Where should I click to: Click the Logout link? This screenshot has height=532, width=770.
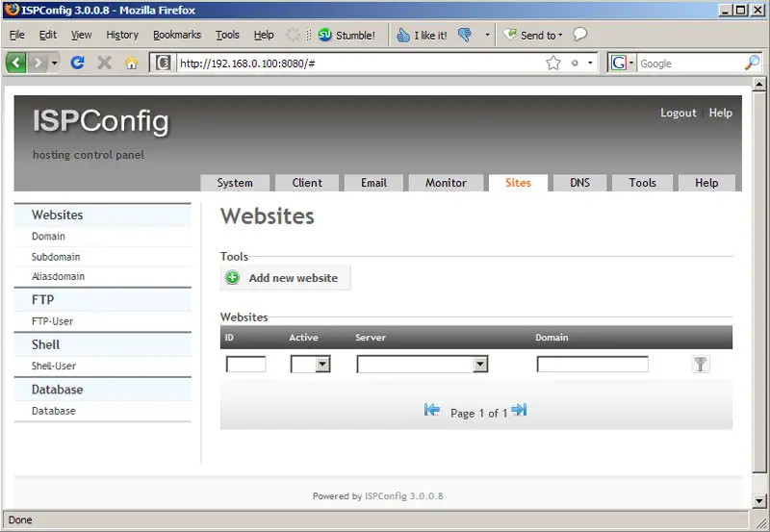point(679,113)
